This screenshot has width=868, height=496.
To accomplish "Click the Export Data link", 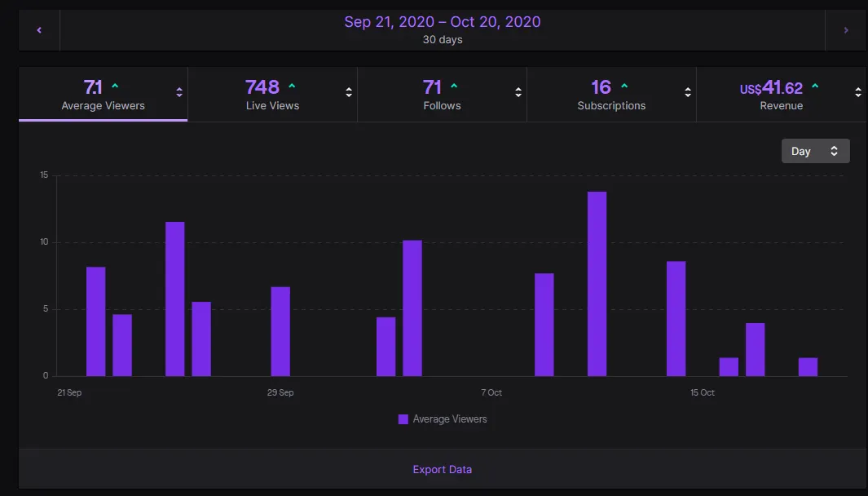I will (x=443, y=469).
